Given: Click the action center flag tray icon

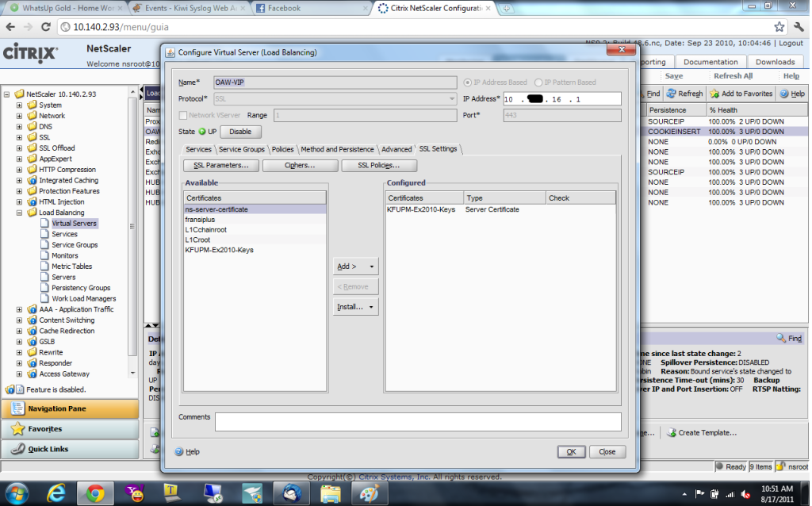Looking at the screenshot, I should click(699, 494).
